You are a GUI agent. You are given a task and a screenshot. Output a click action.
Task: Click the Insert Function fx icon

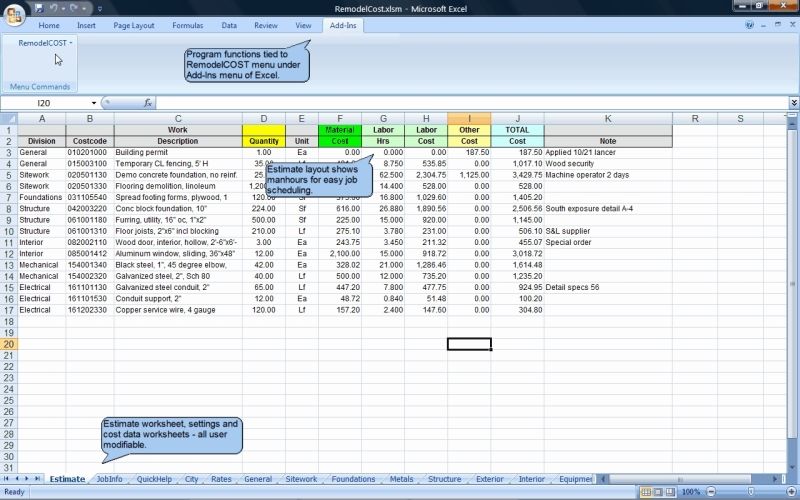coord(148,103)
